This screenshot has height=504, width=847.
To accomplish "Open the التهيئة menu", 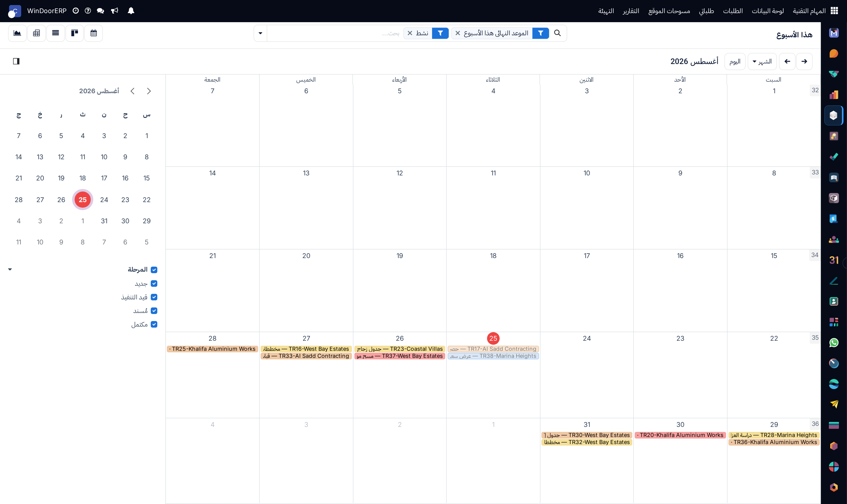I will coord(606,11).
